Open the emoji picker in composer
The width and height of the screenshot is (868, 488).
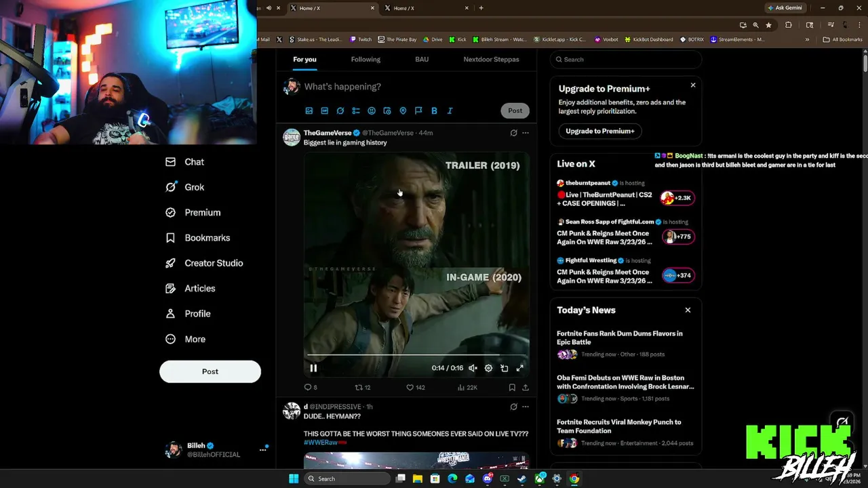(372, 110)
